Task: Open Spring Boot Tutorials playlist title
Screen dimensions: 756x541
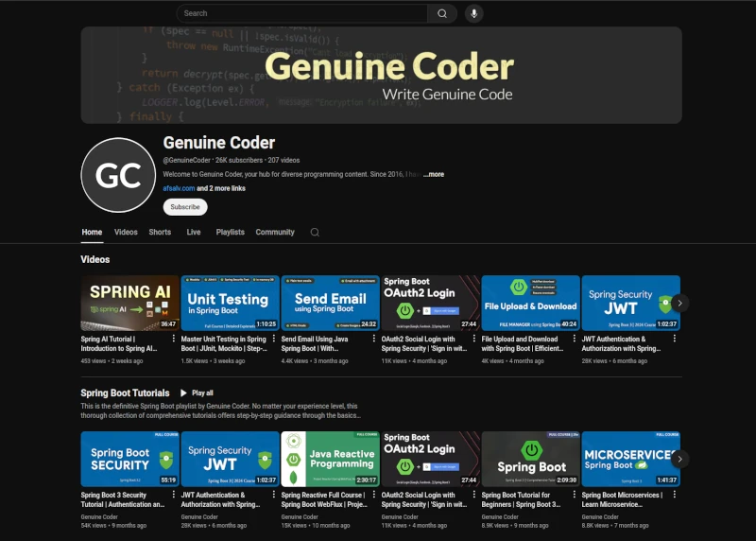Action: [x=126, y=393]
